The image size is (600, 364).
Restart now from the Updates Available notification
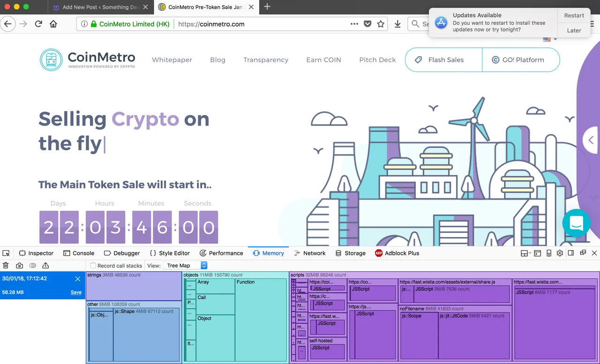click(574, 15)
